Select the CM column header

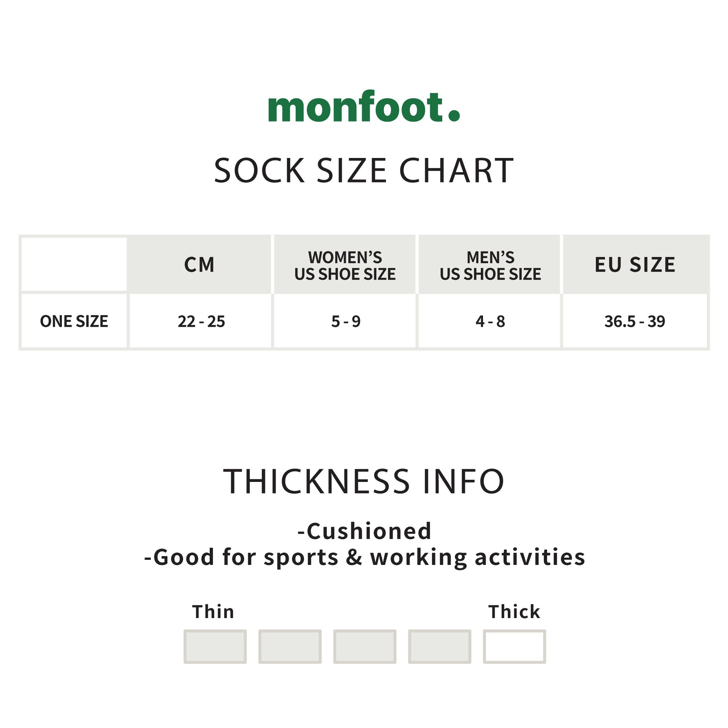pos(199,265)
